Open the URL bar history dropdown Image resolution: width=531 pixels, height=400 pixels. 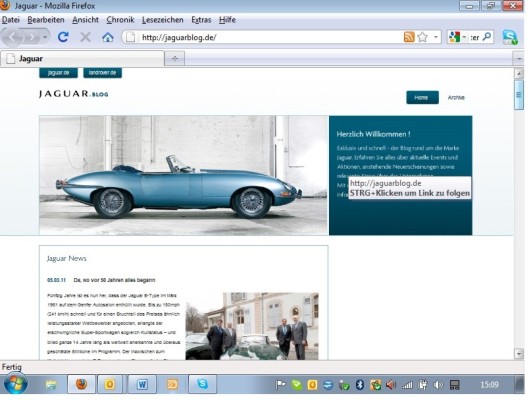point(436,37)
